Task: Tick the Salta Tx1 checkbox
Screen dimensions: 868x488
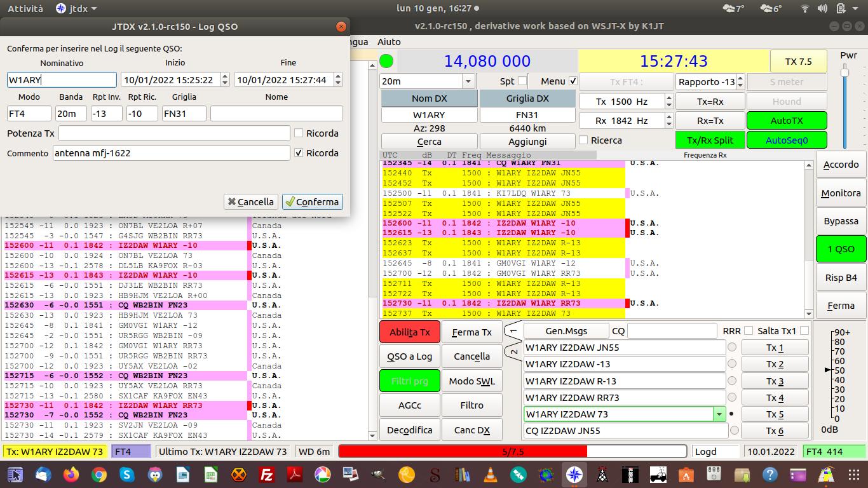Action: [804, 331]
